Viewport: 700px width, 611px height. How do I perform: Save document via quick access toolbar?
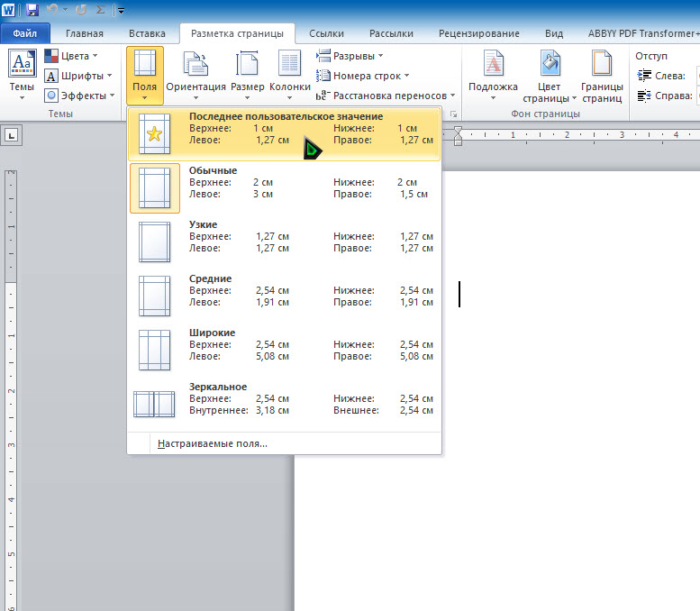[32, 9]
